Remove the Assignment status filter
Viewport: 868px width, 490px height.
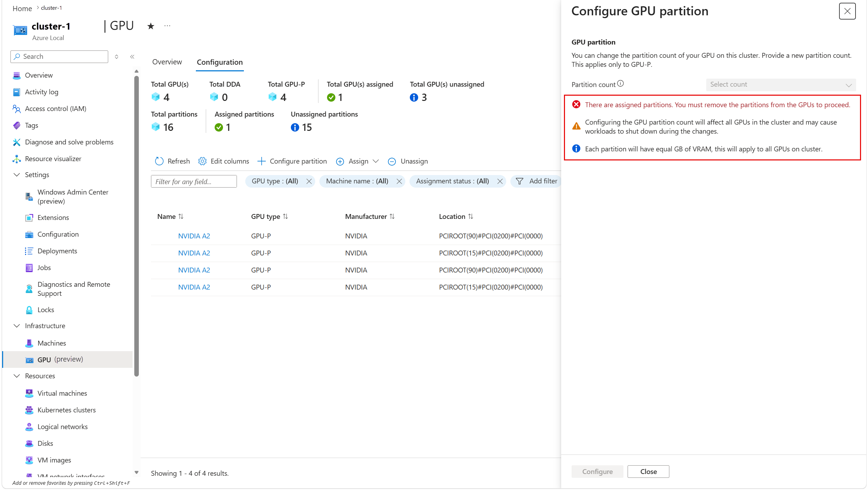(x=500, y=181)
